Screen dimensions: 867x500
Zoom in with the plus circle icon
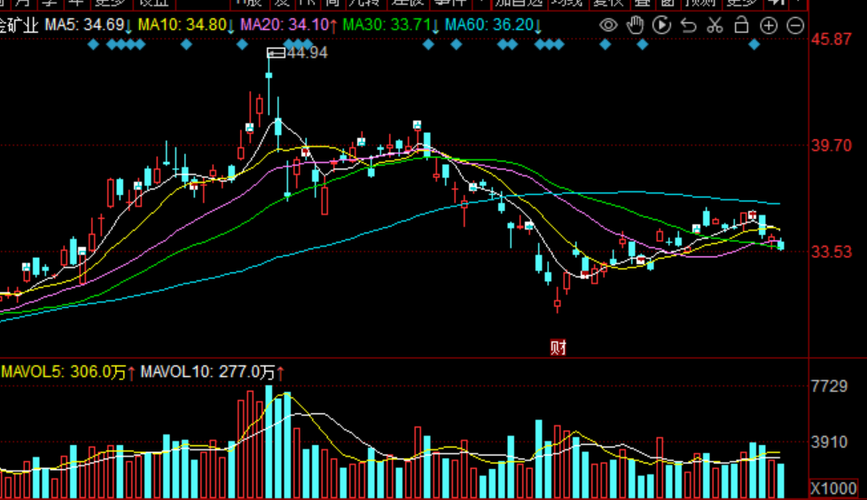tap(769, 25)
